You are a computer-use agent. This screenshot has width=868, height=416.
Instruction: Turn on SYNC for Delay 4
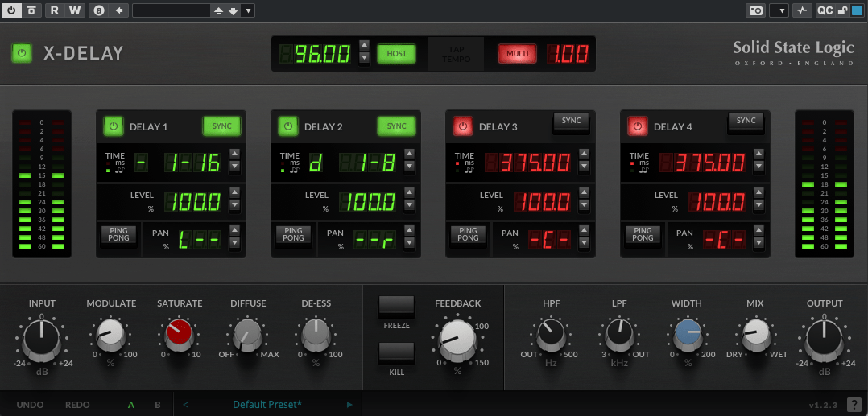click(x=746, y=122)
